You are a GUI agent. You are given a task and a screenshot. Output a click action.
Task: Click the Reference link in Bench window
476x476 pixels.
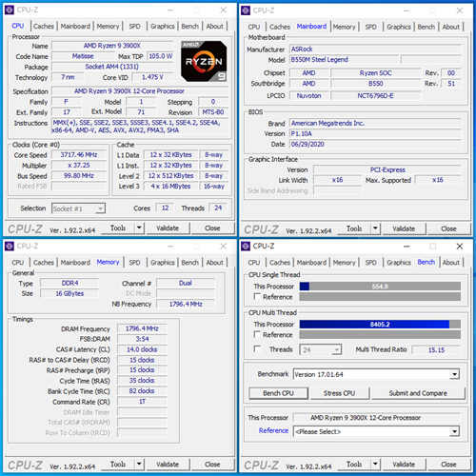point(273,430)
